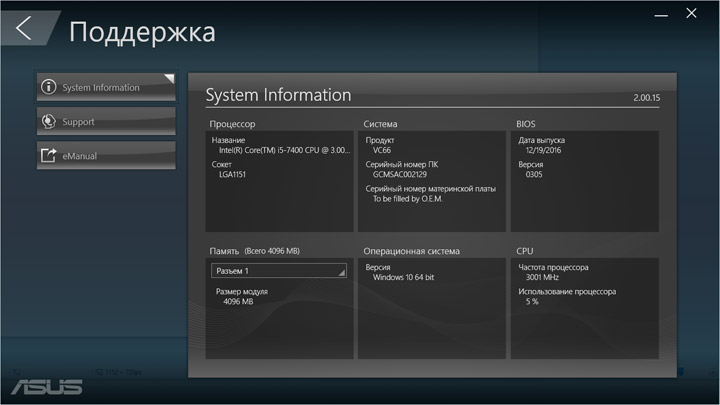Click the headset icon in the Support tab
Image resolution: width=720 pixels, height=405 pixels.
[49, 122]
